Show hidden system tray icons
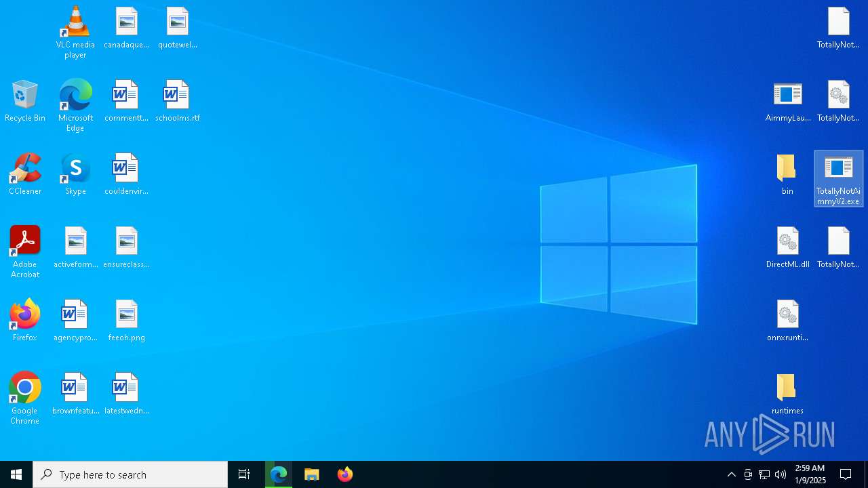 [732, 474]
